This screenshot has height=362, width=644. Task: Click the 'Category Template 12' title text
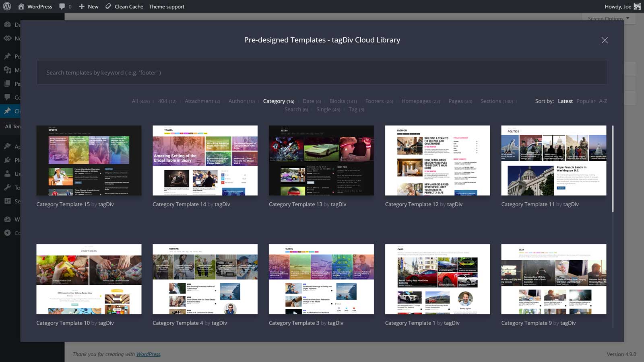(x=412, y=204)
